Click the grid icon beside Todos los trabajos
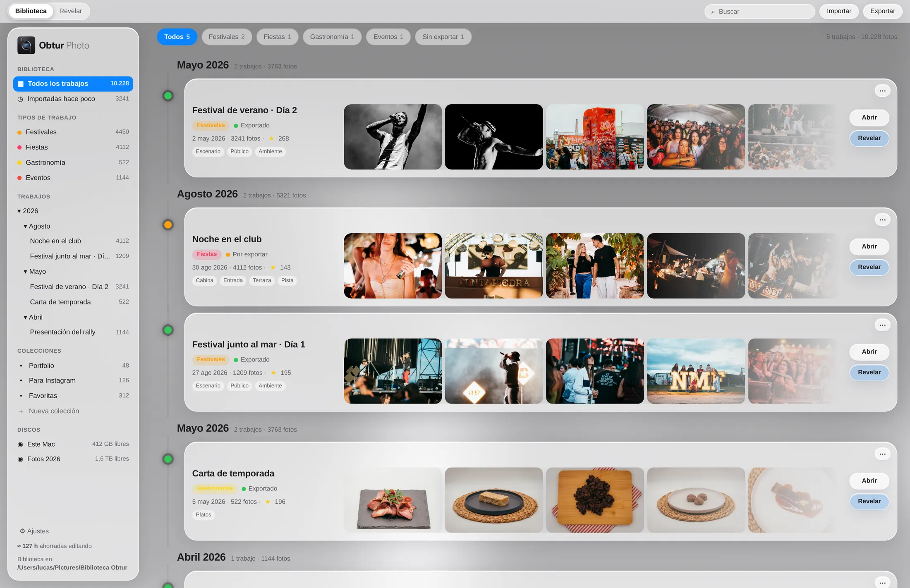The width and height of the screenshot is (910, 588). tap(21, 84)
